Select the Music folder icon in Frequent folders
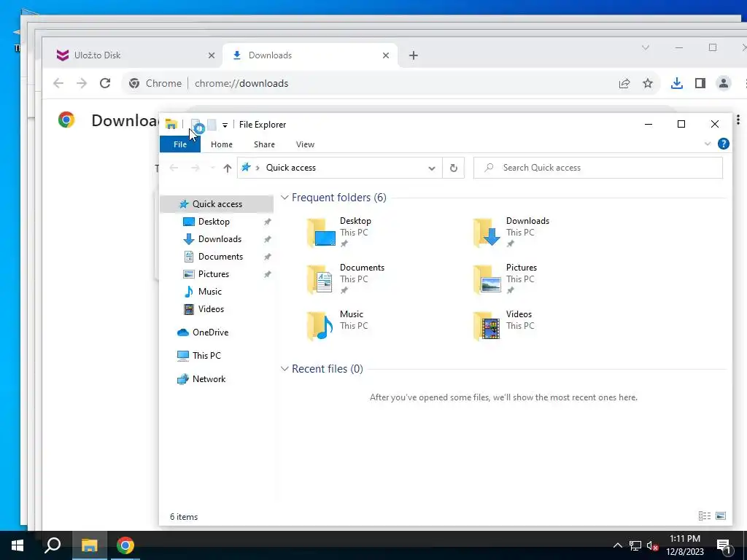Screen dimensions: 747x560 (321, 326)
